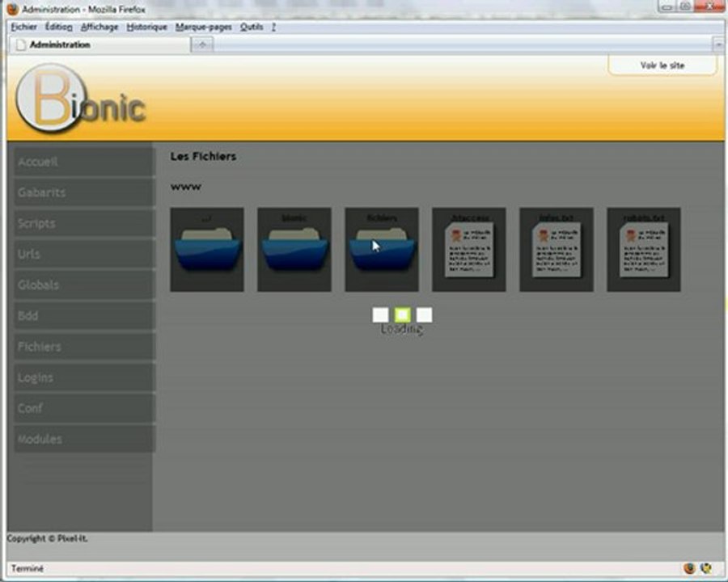
Task: Open the '?' help menu
Action: click(x=273, y=27)
